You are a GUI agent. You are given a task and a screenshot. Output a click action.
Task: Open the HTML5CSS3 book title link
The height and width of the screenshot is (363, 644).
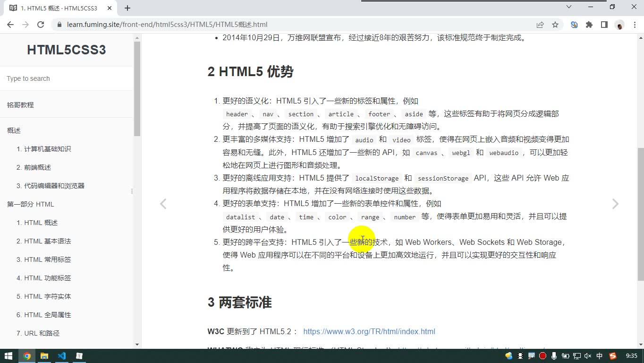[x=67, y=50]
